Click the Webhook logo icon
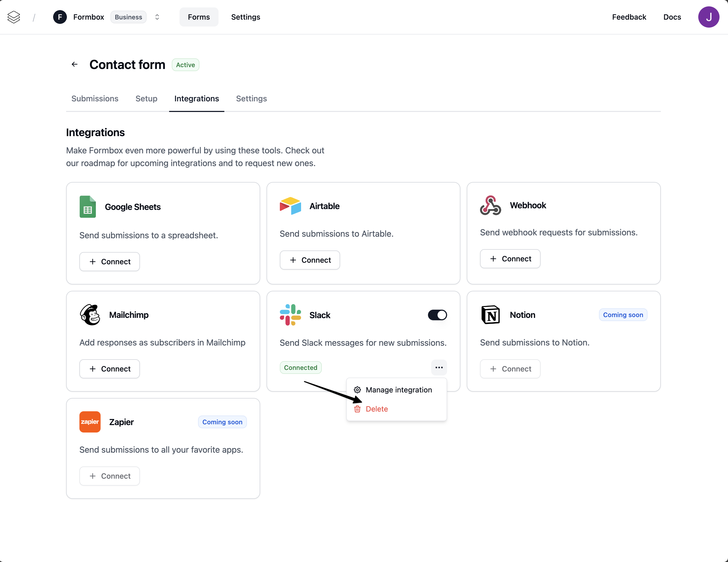728x562 pixels. 490,205
